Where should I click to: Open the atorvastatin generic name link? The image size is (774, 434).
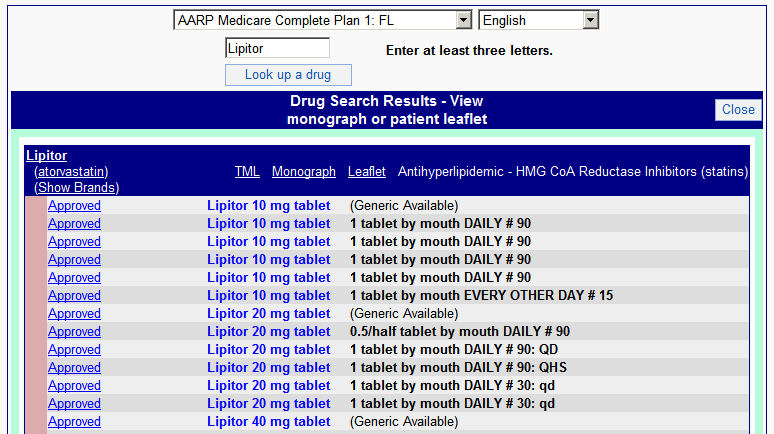tap(71, 172)
